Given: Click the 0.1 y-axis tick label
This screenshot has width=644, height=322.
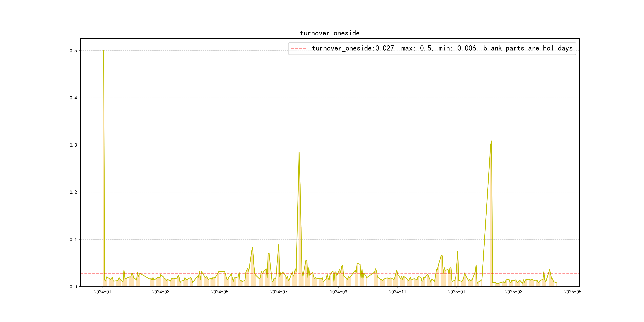Looking at the screenshot, I should 73,240.
